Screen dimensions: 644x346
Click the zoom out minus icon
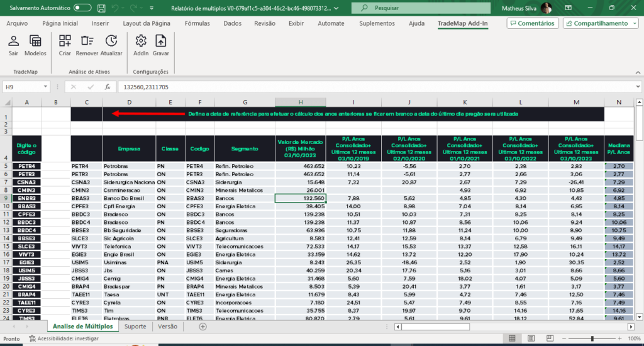(564, 338)
